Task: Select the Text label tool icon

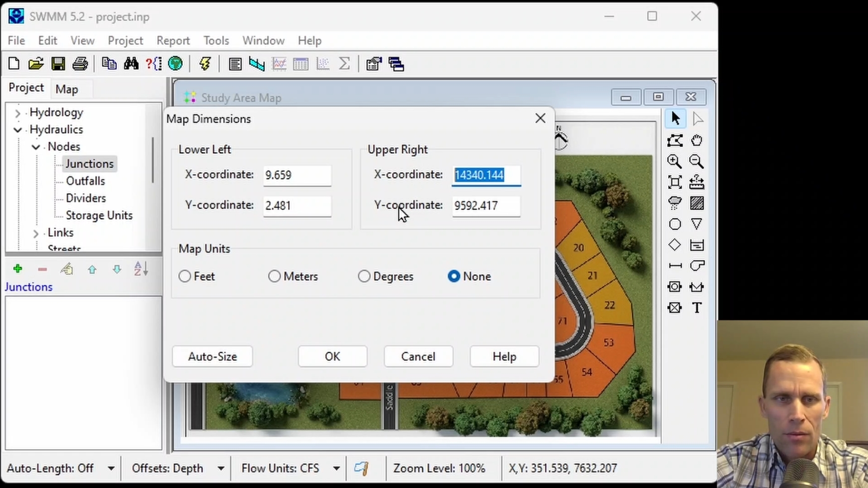Action: coord(697,308)
